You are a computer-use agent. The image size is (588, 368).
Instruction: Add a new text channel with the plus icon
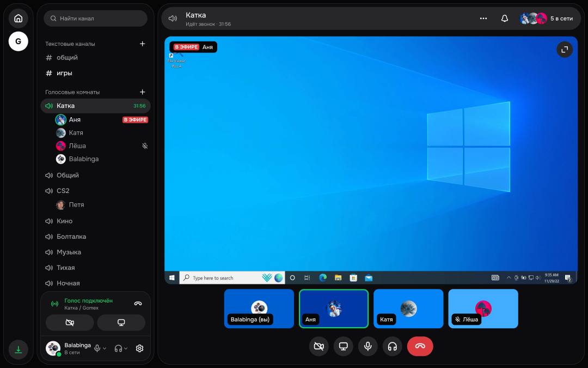[143, 44]
